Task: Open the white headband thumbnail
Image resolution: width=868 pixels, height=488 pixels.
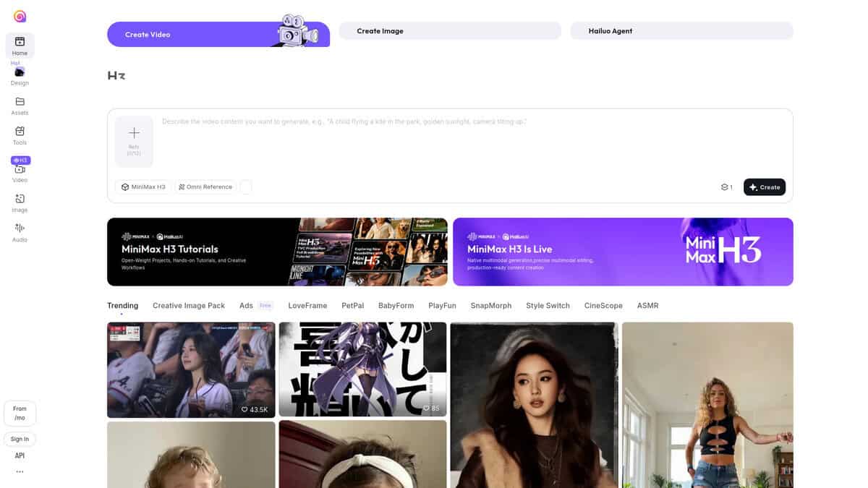Action: coord(362,455)
